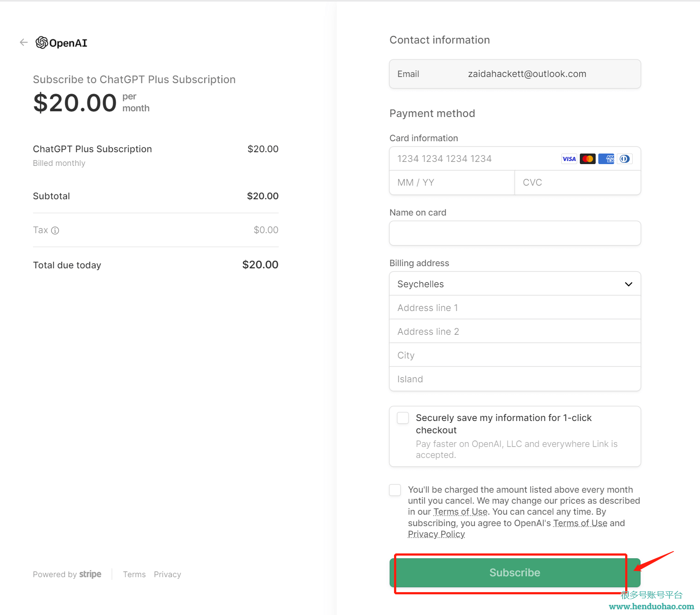700x615 pixels.
Task: Click the Subscribe button
Action: [515, 573]
